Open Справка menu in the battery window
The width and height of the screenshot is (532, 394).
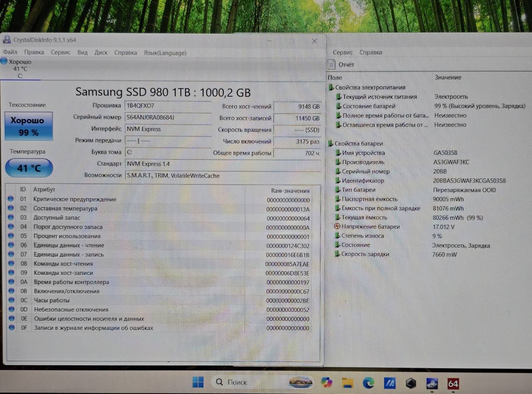371,52
